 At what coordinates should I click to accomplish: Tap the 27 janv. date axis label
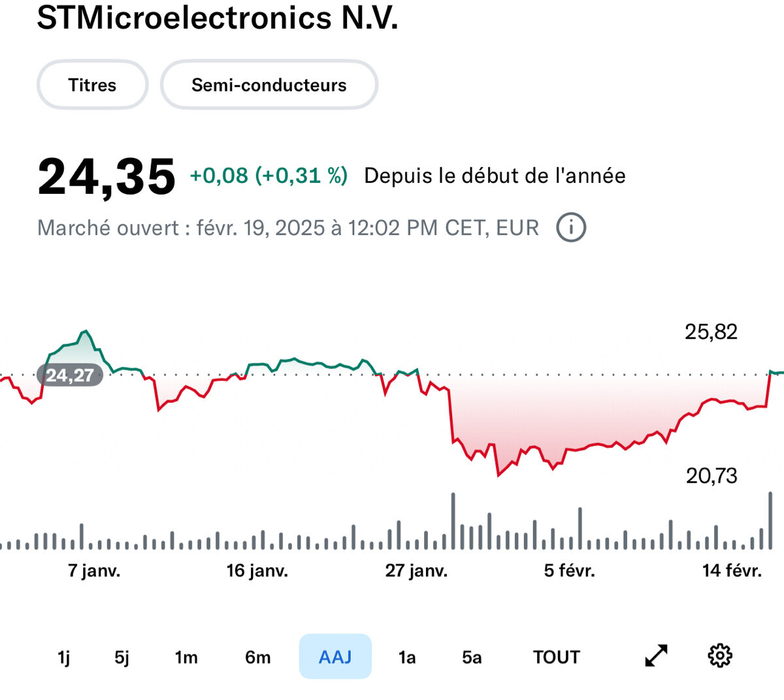coord(416,571)
